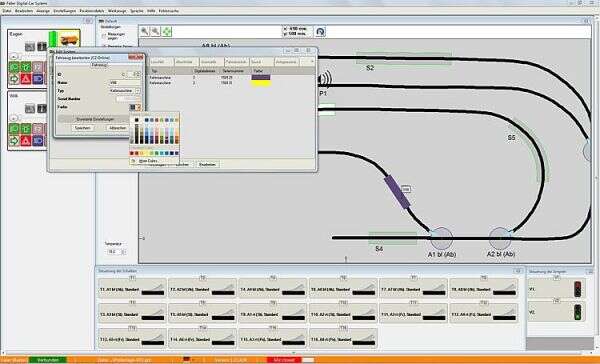Open the Werkzeuge menu
Screen dimensions: 600x364
tap(117, 11)
